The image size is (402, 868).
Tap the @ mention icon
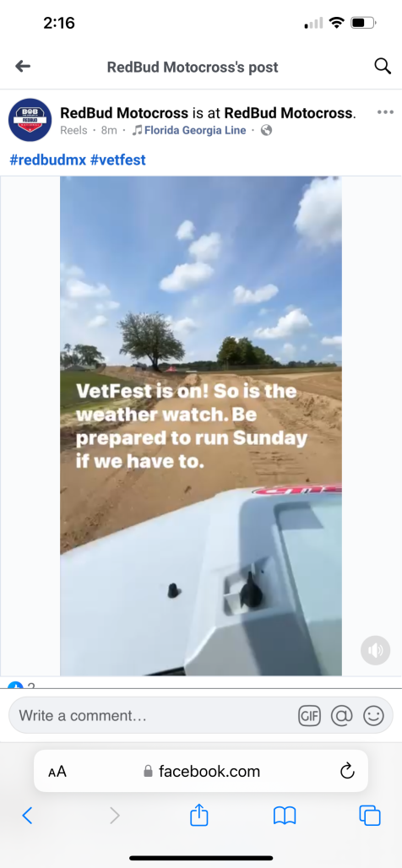[x=342, y=716]
